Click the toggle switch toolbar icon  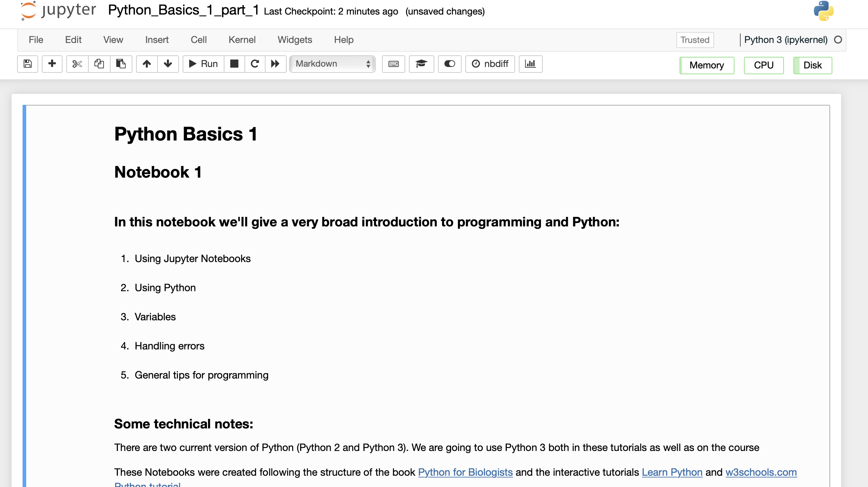click(450, 64)
